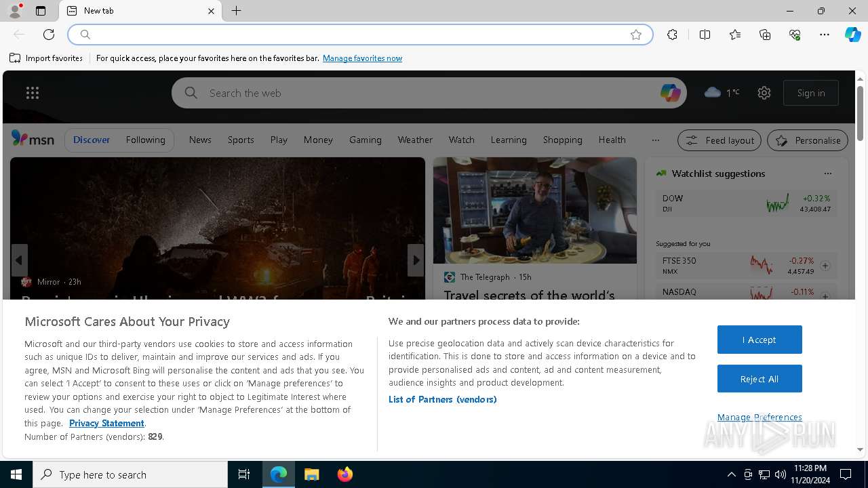Open Copilot icon in search box

point(670,93)
